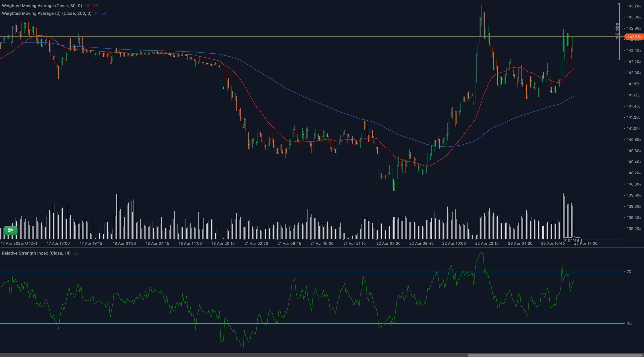Screen dimensions: 644x357
Task: Click the green chart screenshot icon button
Action: 11,230
